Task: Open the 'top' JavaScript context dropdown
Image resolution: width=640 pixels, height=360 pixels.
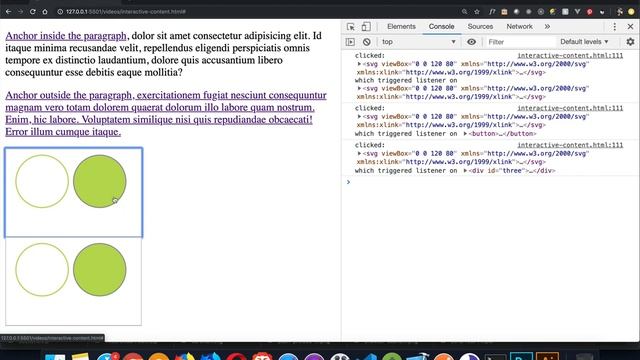Action: pyautogui.click(x=418, y=42)
